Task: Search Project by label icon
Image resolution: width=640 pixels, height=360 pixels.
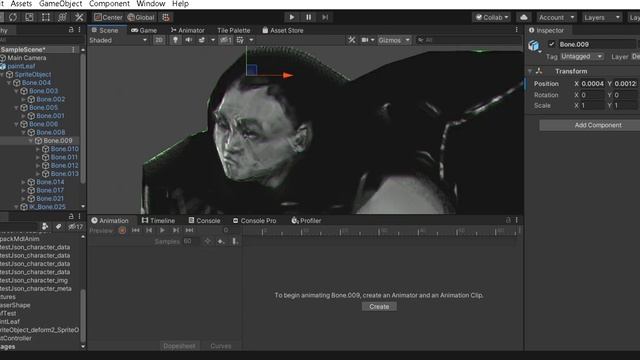Action: (x=58, y=227)
